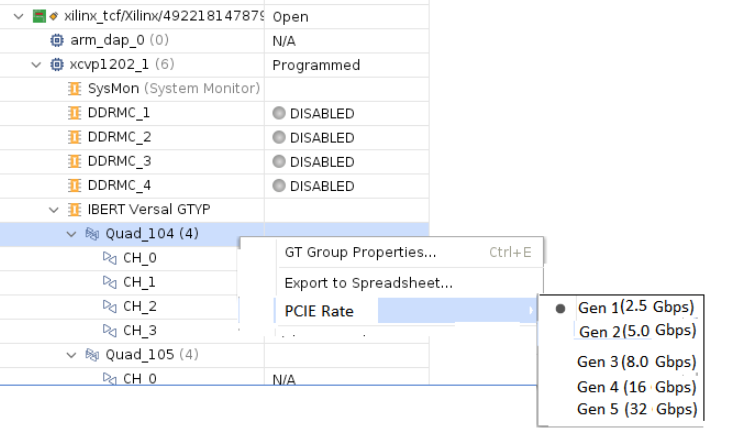Choose Export to Spreadsheet menu entry

(x=368, y=283)
